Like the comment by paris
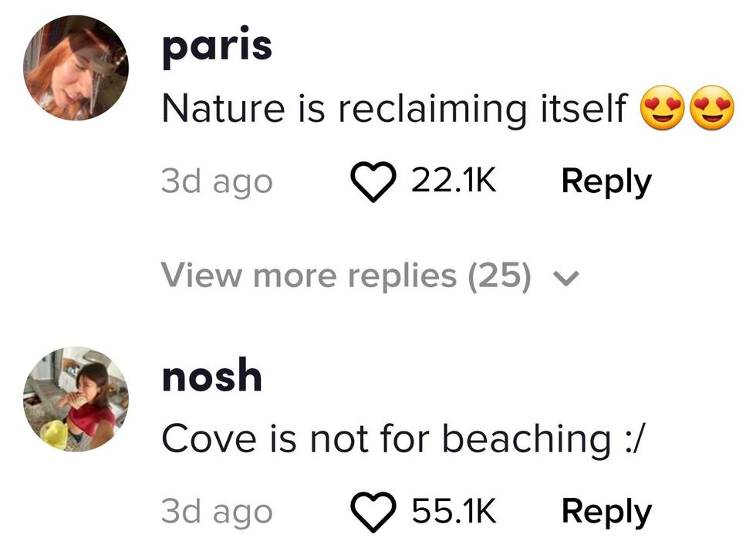This screenshot has width=756, height=548. click(373, 183)
